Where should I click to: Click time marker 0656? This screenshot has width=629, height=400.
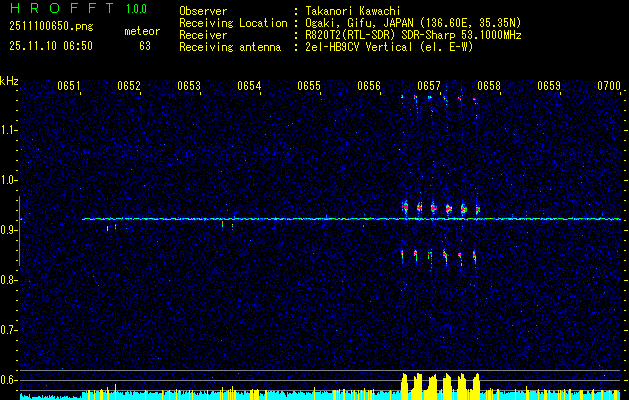point(369,85)
